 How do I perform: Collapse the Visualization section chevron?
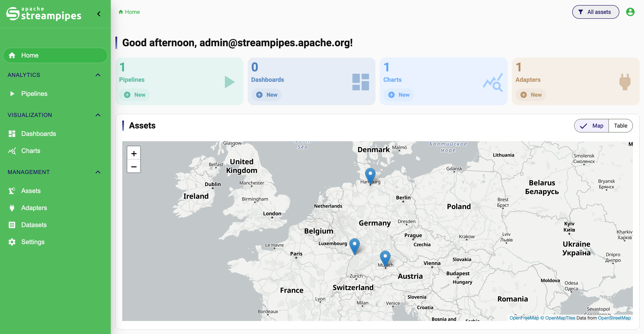coord(98,115)
